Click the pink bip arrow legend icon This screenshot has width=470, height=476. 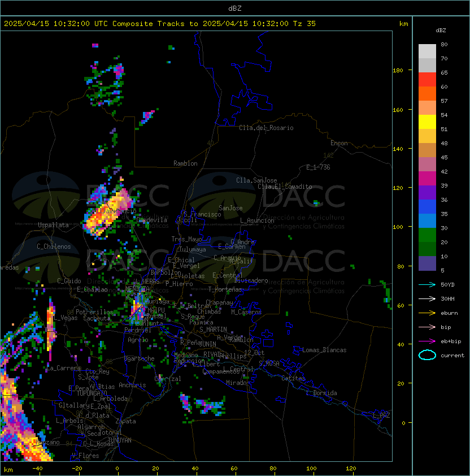coord(427,327)
